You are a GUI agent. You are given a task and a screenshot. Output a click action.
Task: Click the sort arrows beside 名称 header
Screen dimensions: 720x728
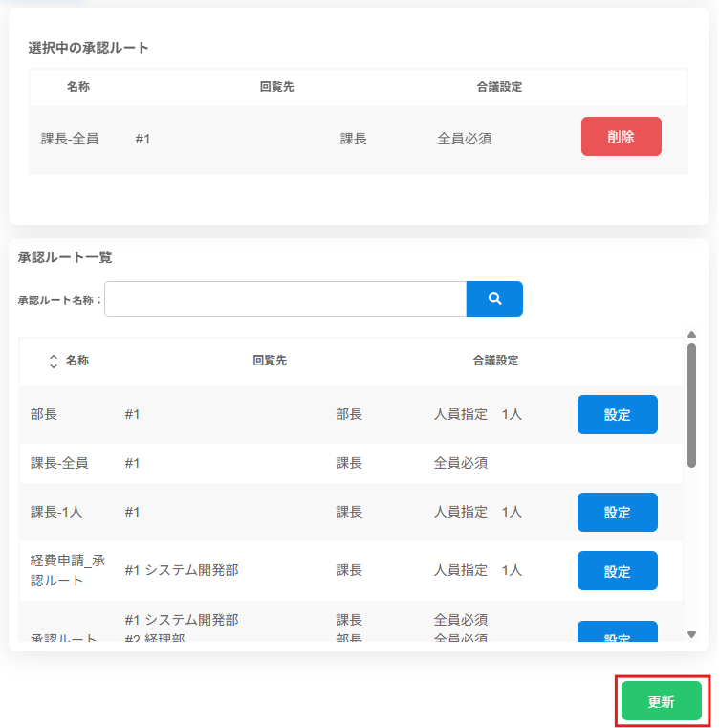tap(54, 362)
